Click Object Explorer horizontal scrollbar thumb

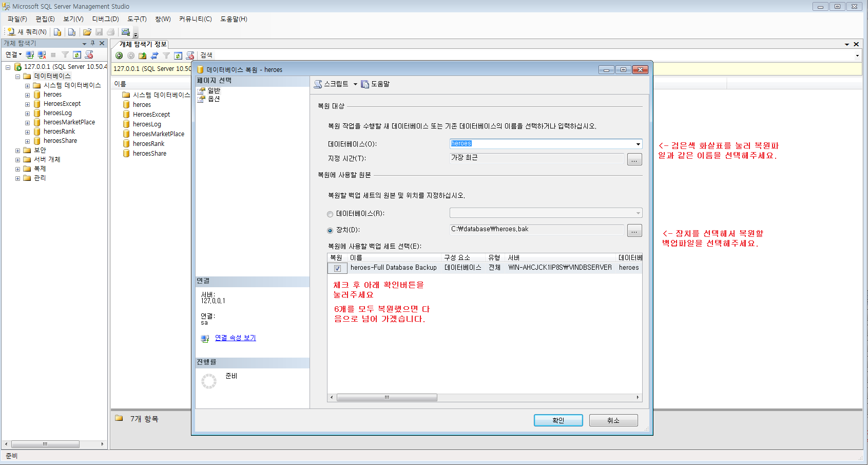(x=45, y=444)
